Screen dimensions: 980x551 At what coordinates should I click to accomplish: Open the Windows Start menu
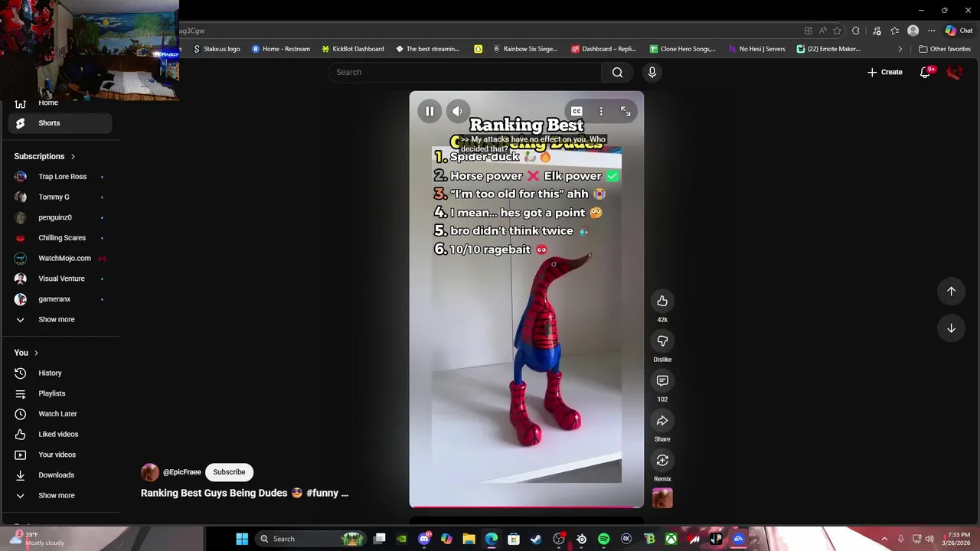pyautogui.click(x=242, y=539)
